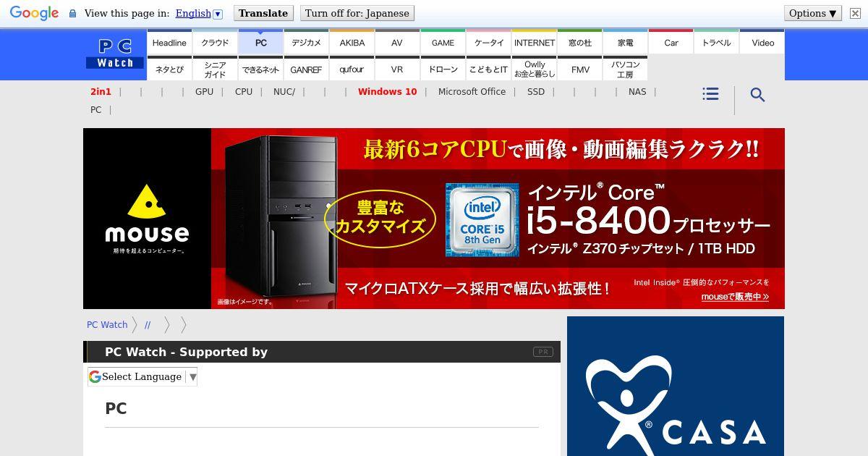Open the Options dropdown menu
The height and width of the screenshot is (456, 868).
coord(813,13)
